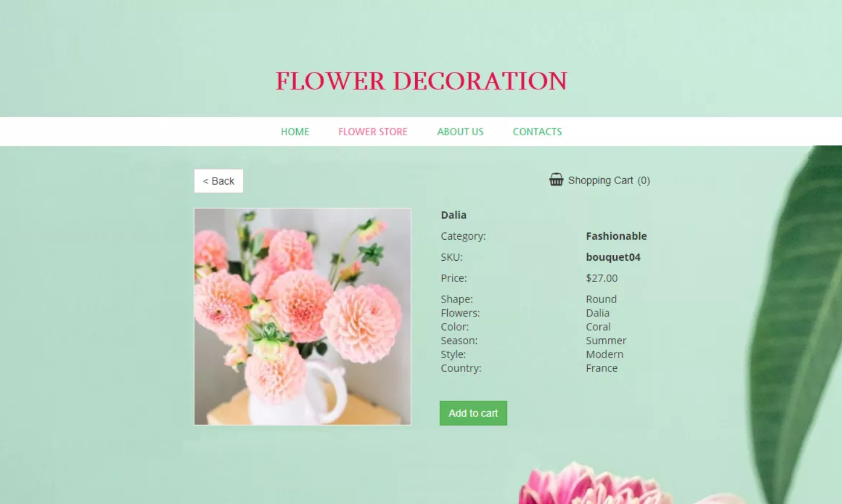Click the Summer season value
The width and height of the screenshot is (842, 504).
pos(606,341)
